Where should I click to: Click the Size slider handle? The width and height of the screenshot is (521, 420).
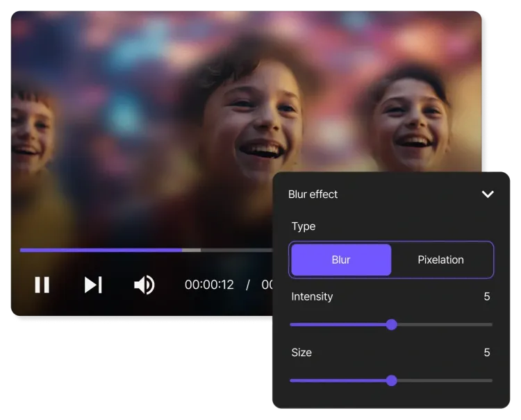(x=391, y=380)
